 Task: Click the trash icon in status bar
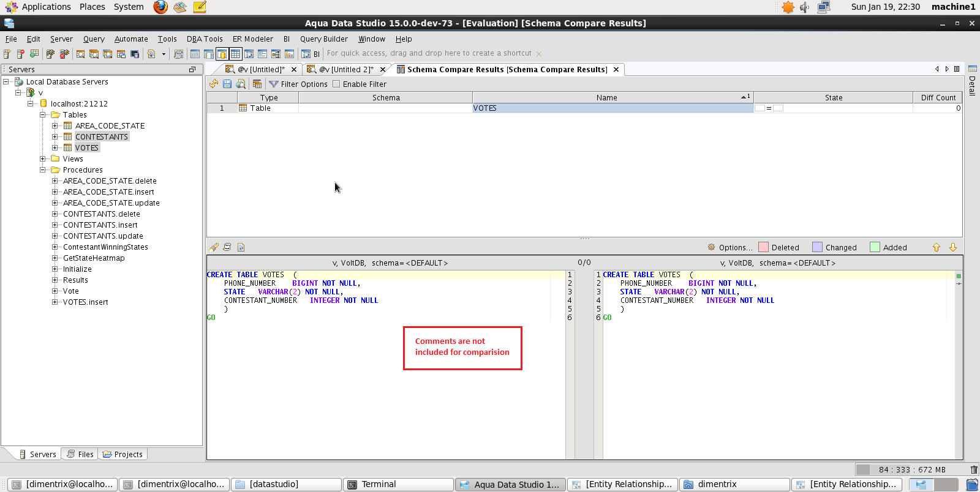pyautogui.click(x=974, y=469)
